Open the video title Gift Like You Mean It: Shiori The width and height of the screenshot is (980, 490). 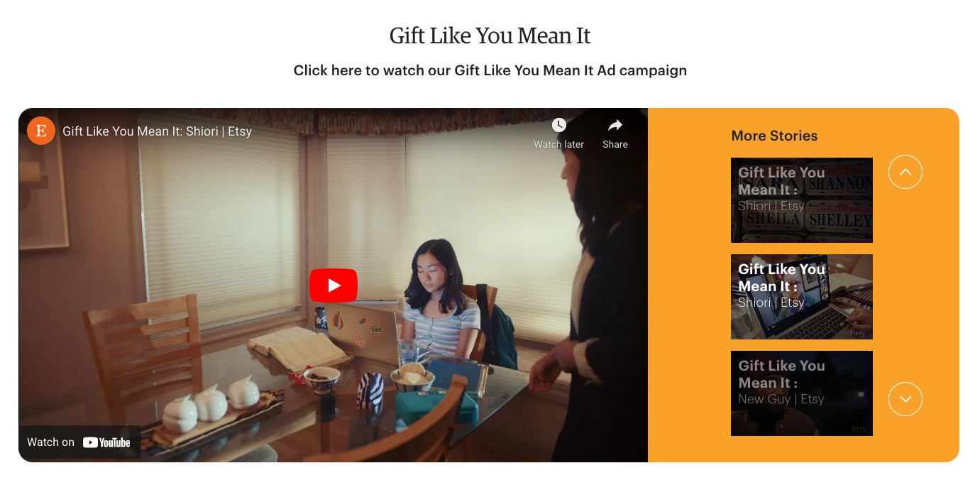tap(157, 131)
